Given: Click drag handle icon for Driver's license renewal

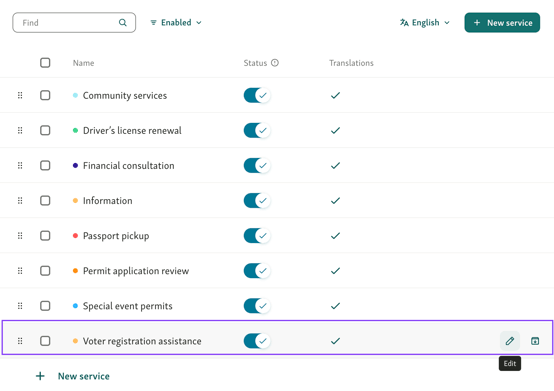Looking at the screenshot, I should click(20, 130).
